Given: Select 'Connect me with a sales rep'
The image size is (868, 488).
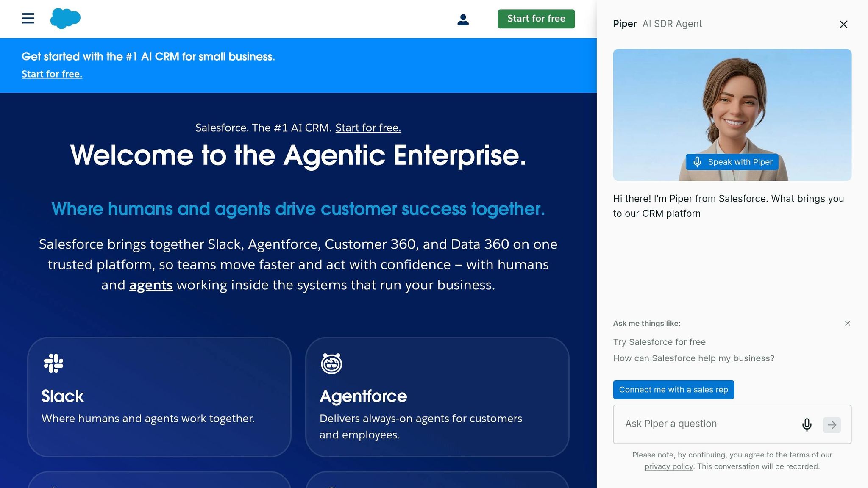Looking at the screenshot, I should coord(673,389).
